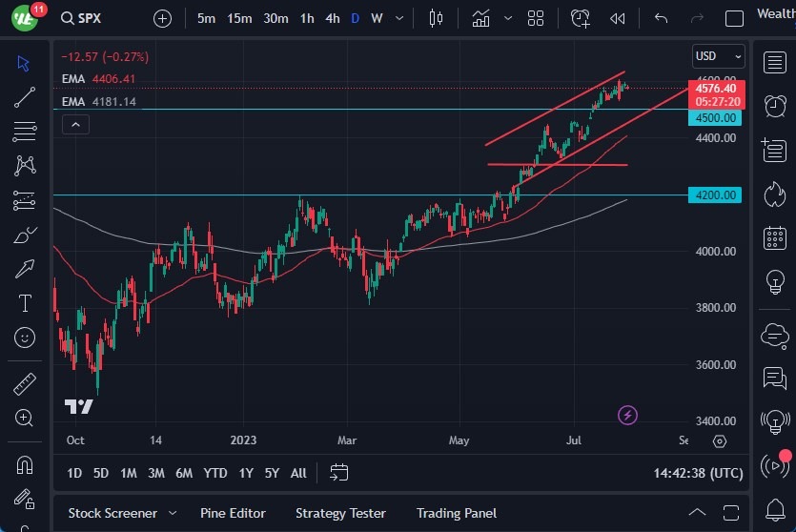Activate the zoom in tool
Image resolution: width=796 pixels, height=532 pixels.
pyautogui.click(x=25, y=418)
